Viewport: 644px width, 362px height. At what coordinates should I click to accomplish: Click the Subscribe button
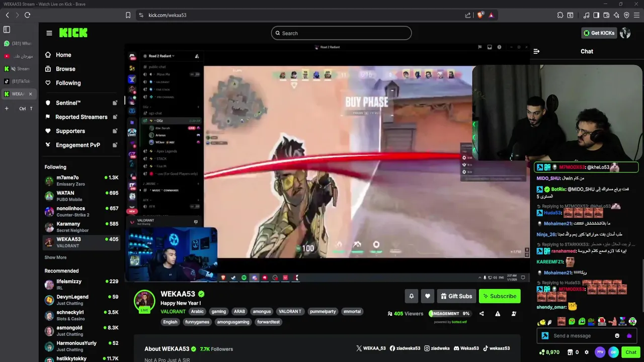(x=500, y=296)
